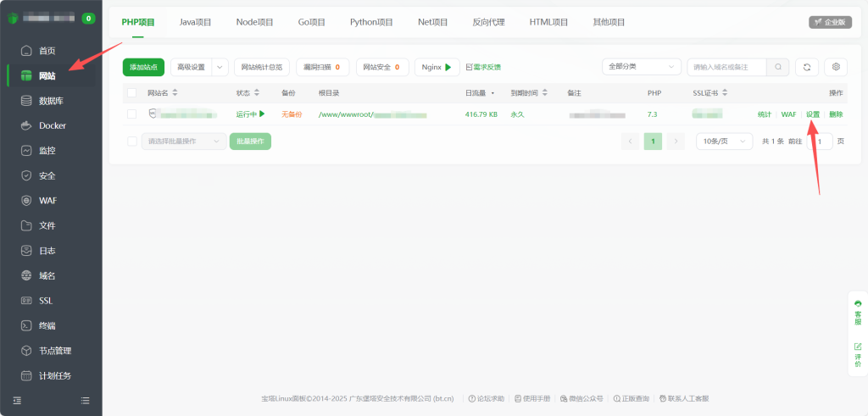Viewport: 868px width, 416px height.
Task: Click the 删除 link for the site
Action: (836, 114)
